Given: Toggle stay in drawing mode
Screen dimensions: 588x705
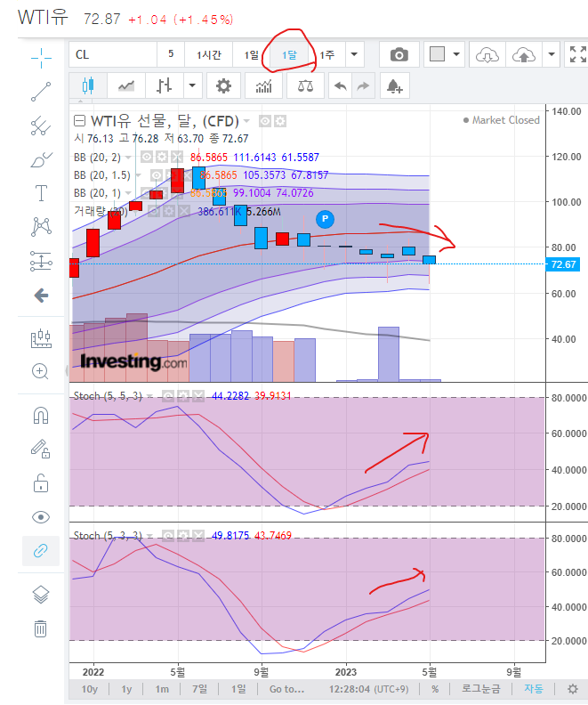Looking at the screenshot, I should 40,449.
